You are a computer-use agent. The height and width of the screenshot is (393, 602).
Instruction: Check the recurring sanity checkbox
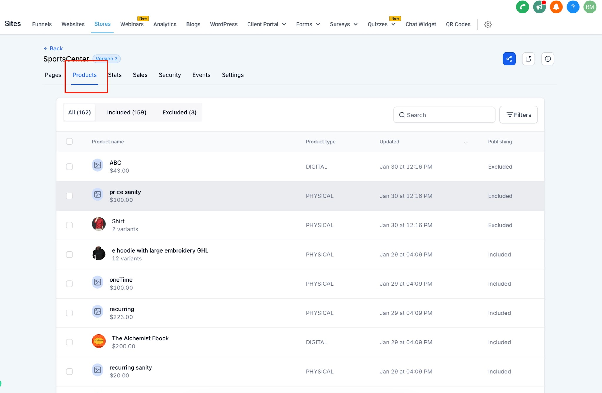tap(69, 372)
